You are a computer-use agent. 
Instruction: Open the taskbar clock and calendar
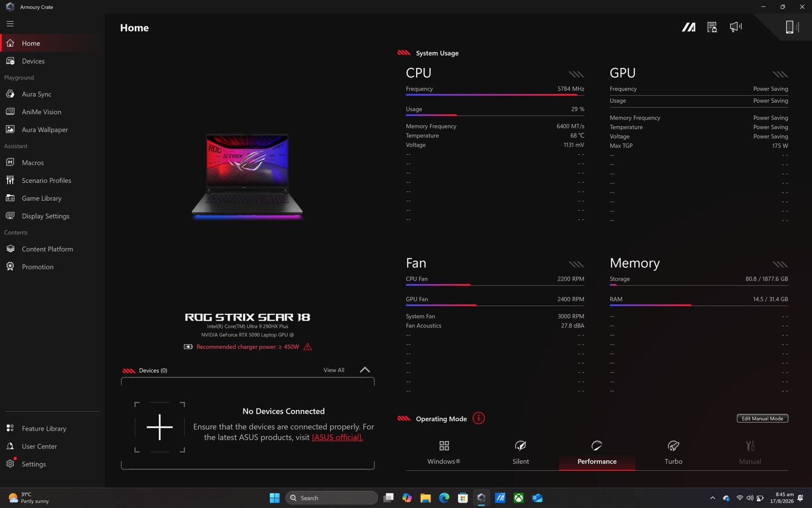pyautogui.click(x=782, y=498)
